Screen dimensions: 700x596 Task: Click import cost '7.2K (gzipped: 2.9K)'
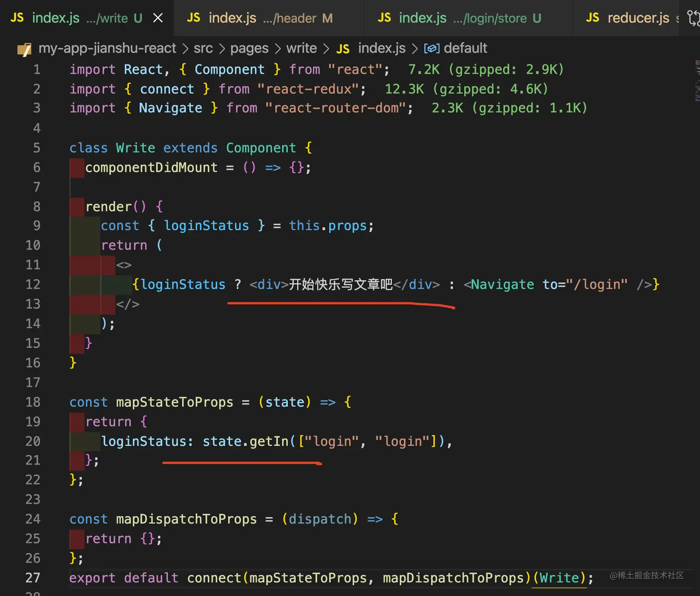(486, 69)
